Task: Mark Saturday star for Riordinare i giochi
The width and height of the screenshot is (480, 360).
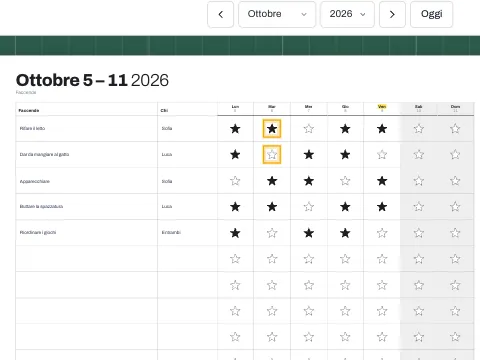Action: pos(419,233)
